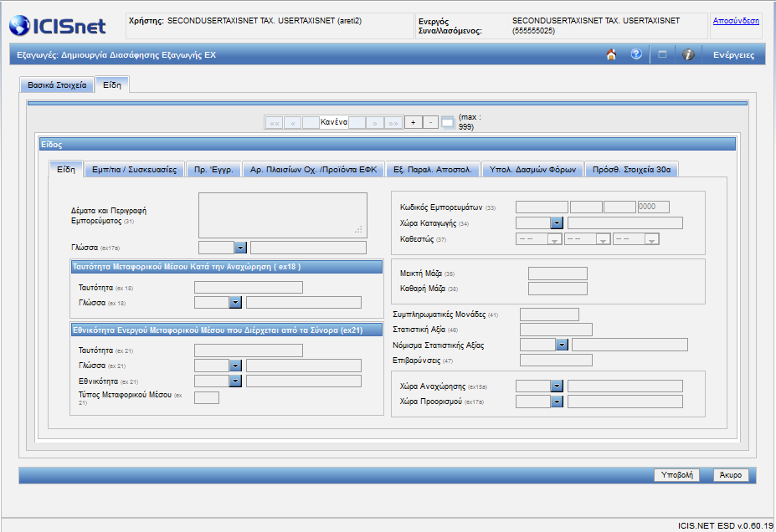Select the outer Είδη tab
The image size is (776, 532).
(x=112, y=84)
